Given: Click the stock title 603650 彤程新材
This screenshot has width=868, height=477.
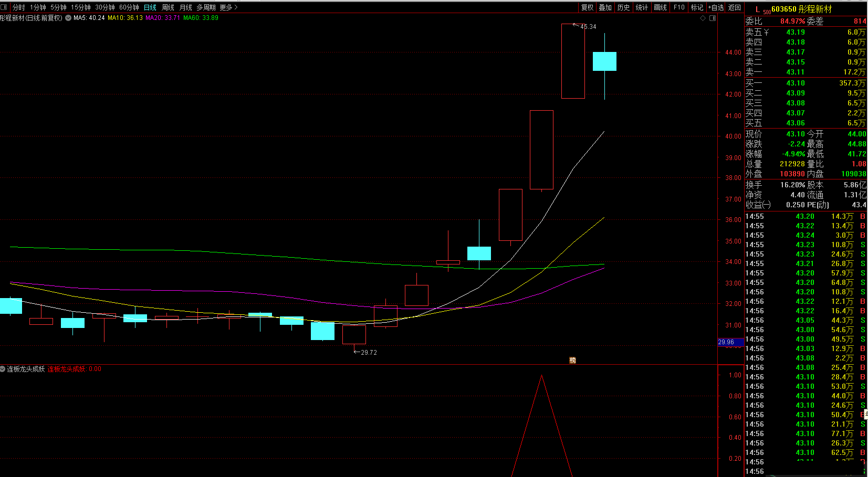Looking at the screenshot, I should (802, 9).
